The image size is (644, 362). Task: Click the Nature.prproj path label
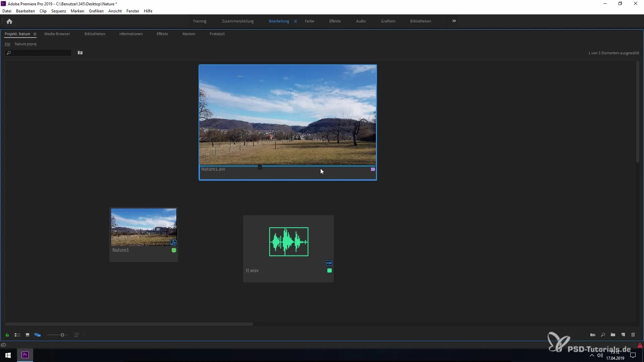coord(25,44)
